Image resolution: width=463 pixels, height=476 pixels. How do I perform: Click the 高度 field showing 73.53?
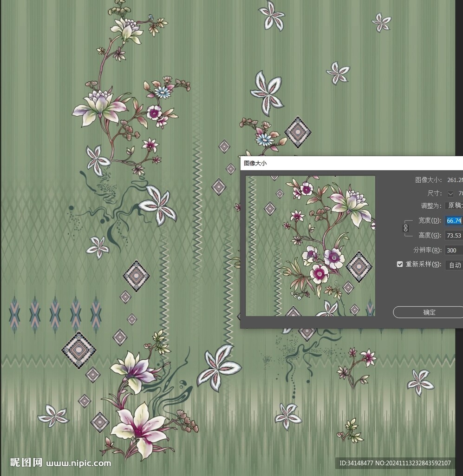point(453,235)
